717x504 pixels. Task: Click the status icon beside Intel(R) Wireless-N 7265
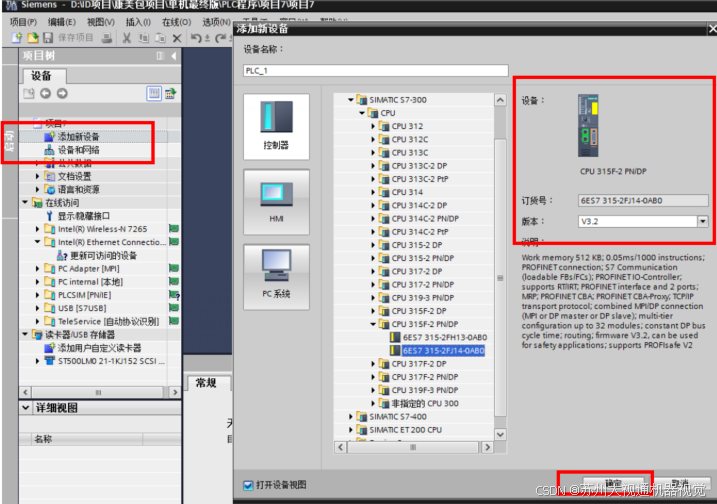[x=174, y=229]
